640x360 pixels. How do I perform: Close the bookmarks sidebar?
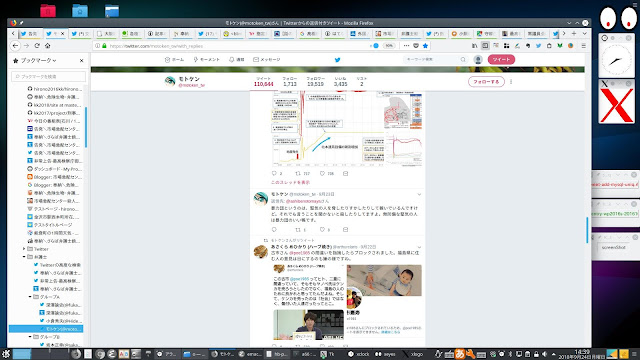pyautogui.click(x=81, y=60)
